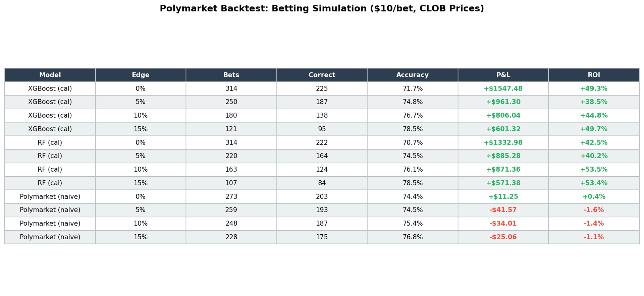Click the -$41.57 P&L cell
Screen dimensions: 644x296
point(503,210)
